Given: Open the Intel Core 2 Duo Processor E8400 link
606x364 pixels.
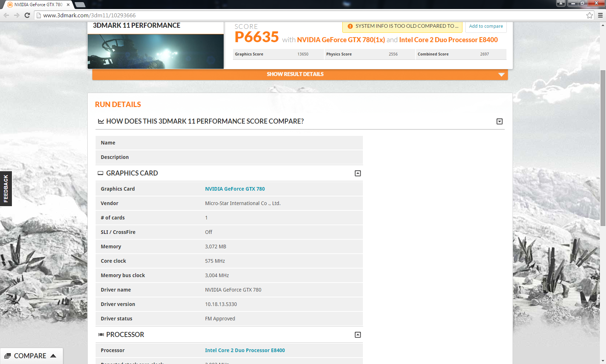Looking at the screenshot, I should tap(245, 350).
